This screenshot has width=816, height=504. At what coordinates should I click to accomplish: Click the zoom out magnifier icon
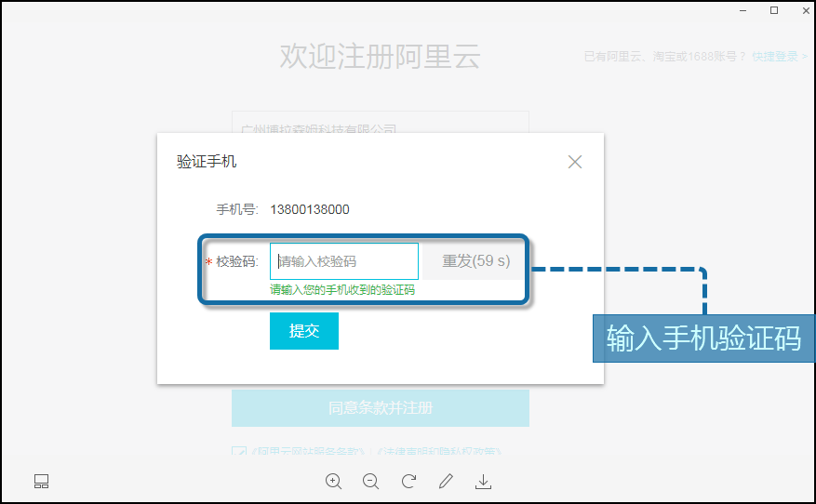coord(370,481)
